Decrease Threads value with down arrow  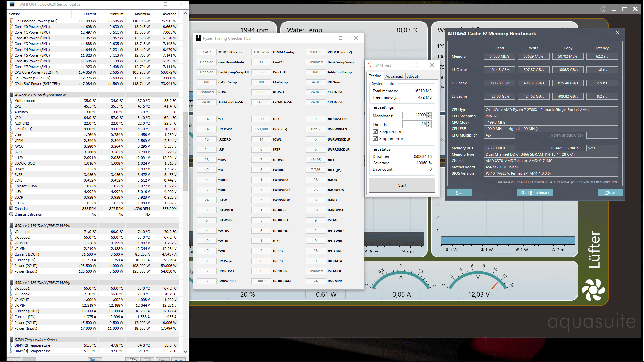point(429,126)
